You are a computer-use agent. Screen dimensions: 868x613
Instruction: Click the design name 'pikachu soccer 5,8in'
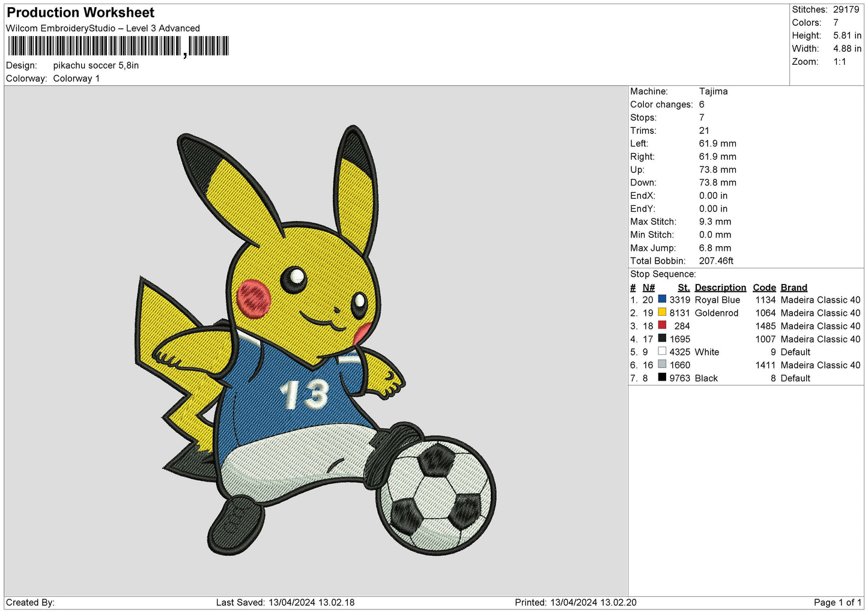pyautogui.click(x=96, y=65)
